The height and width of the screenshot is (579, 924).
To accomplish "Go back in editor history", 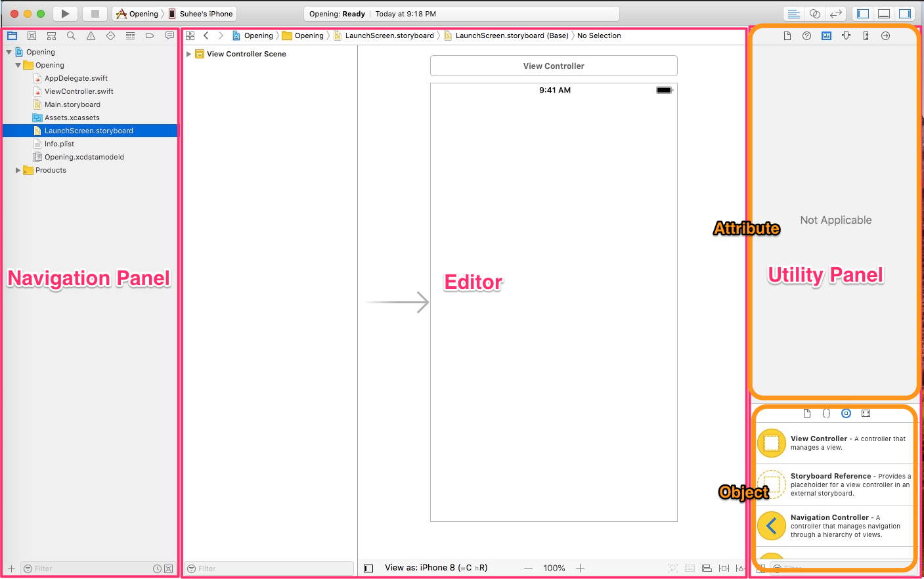I will click(206, 35).
